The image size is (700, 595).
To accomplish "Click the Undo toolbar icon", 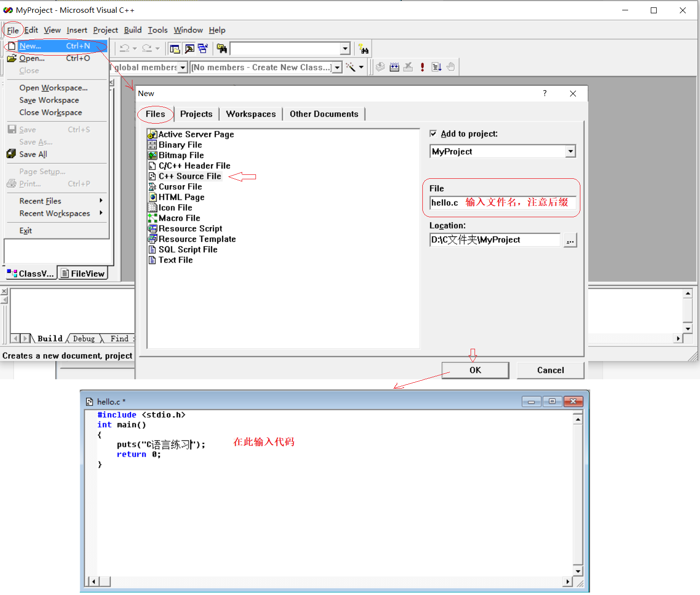I will 124,48.
